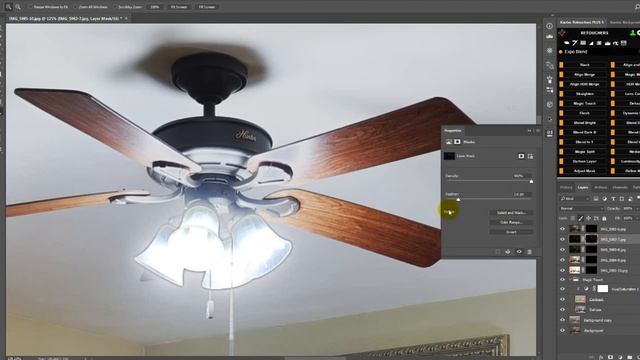Select the Masks icon in Properties
The width and height of the screenshot is (640, 360).
click(x=457, y=142)
